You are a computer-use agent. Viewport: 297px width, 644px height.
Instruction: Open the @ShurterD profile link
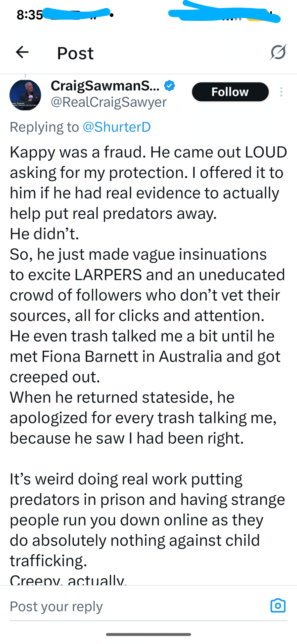click(x=117, y=127)
